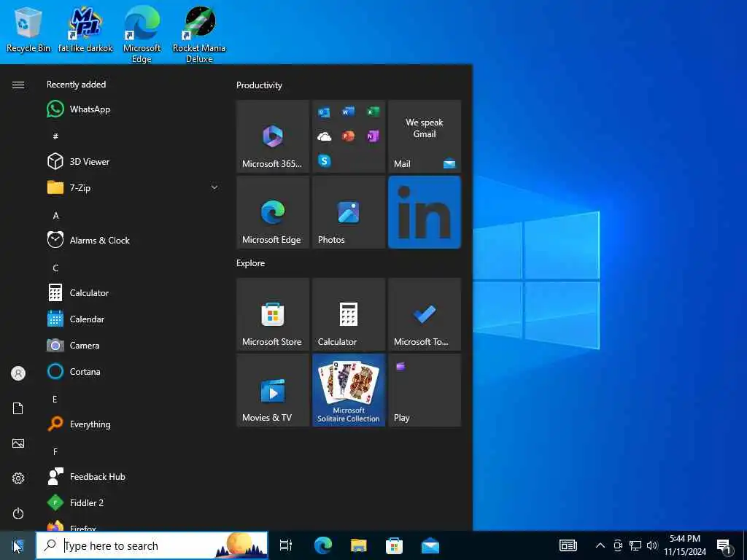Open Microsoft To Do tile
747x560 pixels.
425,314
